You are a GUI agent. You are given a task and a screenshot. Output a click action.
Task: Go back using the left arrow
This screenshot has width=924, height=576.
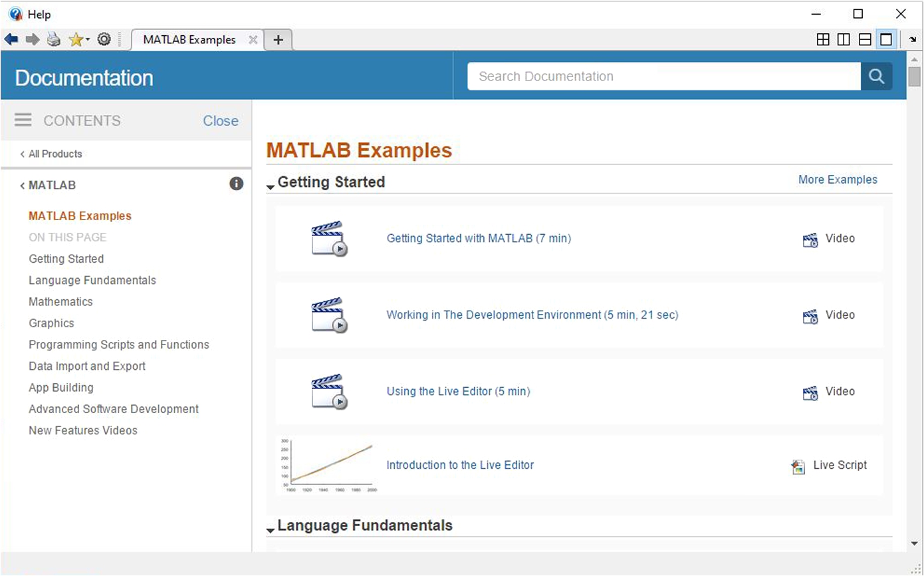(x=11, y=40)
